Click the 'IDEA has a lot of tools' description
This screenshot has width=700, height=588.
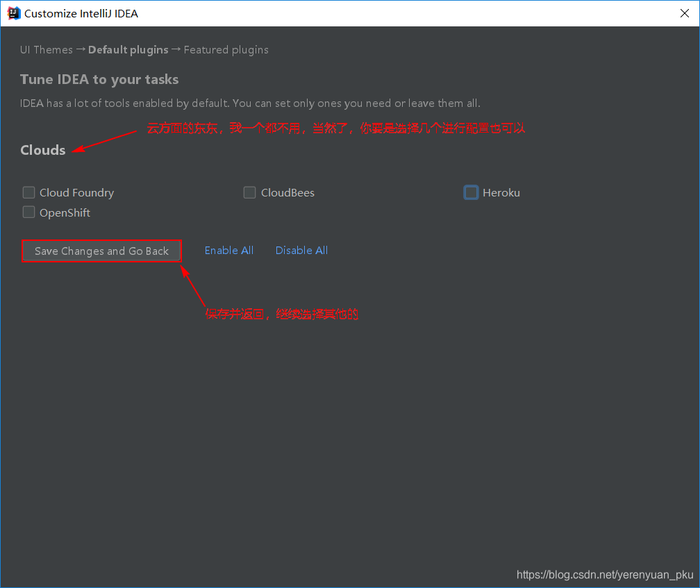click(x=250, y=103)
